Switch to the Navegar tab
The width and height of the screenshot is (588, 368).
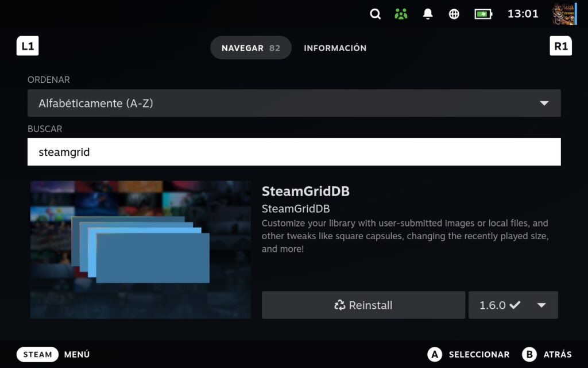(x=250, y=48)
